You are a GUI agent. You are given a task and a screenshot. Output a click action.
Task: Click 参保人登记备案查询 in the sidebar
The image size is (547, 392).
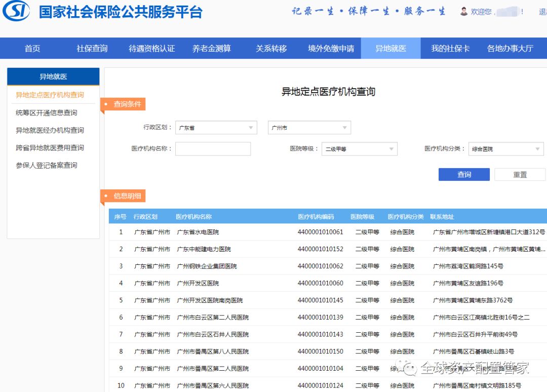point(47,166)
